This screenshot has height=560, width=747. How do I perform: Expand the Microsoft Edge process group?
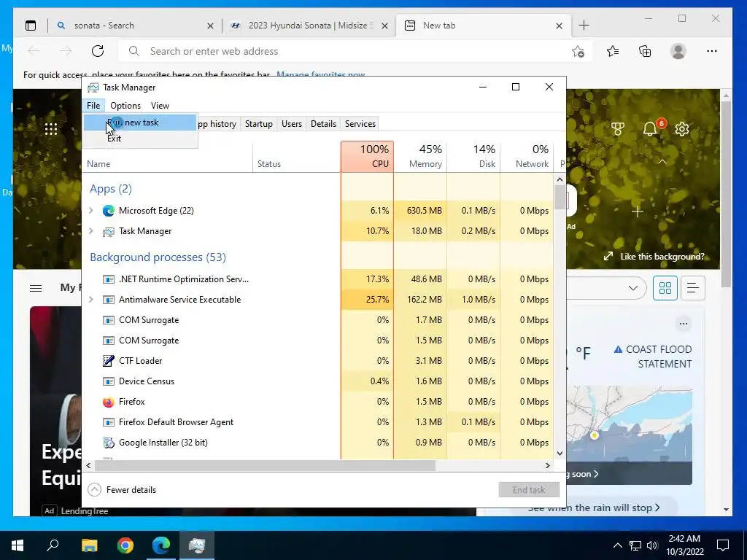point(91,211)
